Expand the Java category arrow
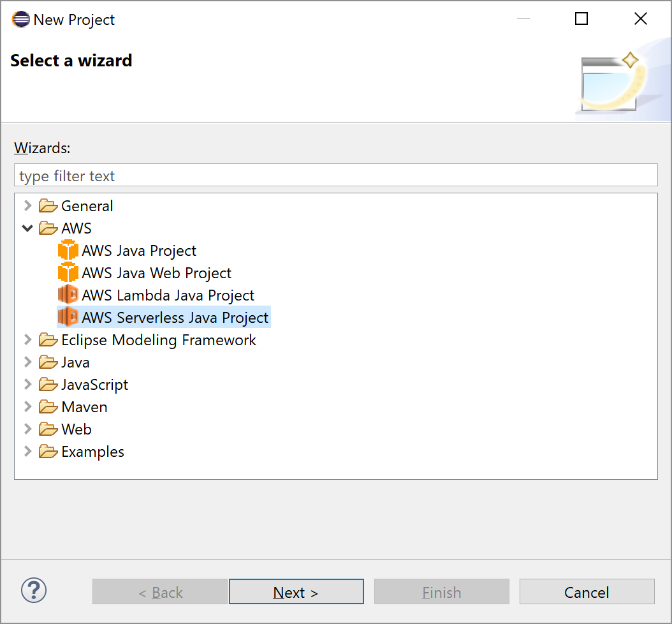This screenshot has height=624, width=672. (x=27, y=362)
